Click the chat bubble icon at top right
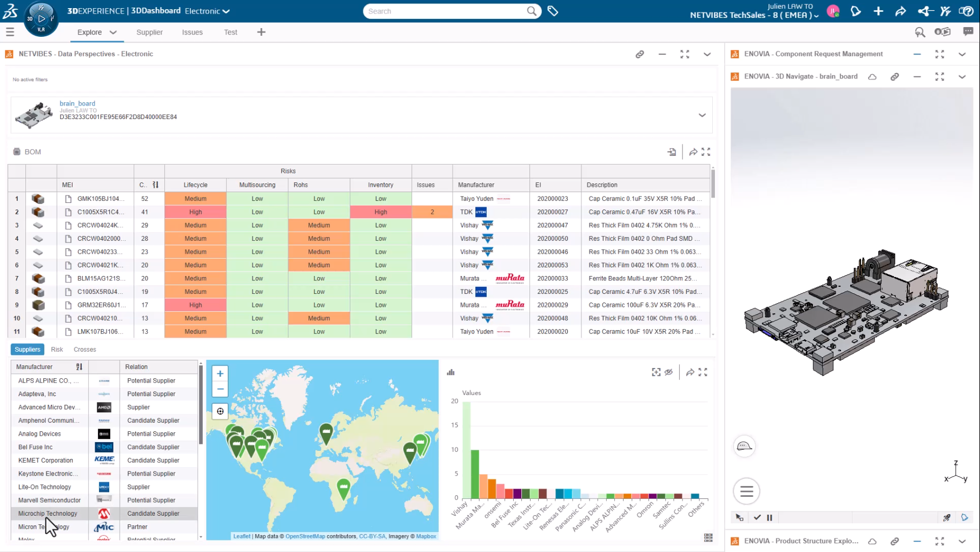This screenshot has height=552, width=980. [968, 32]
